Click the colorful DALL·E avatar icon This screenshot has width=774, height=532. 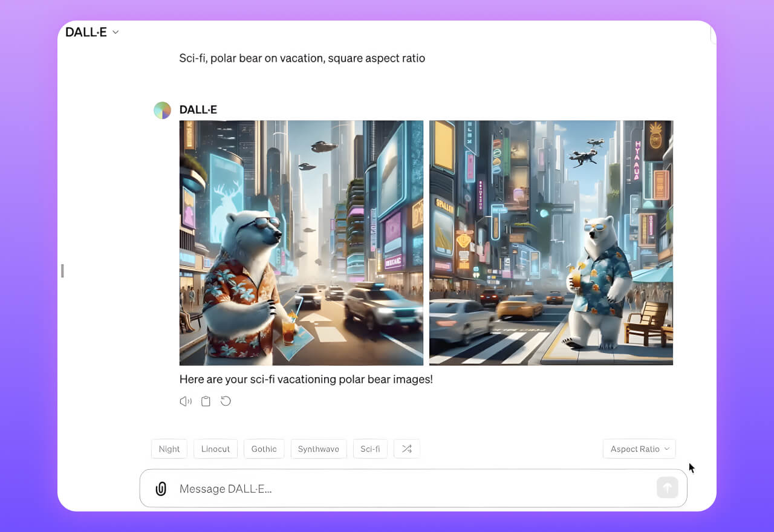click(x=162, y=110)
